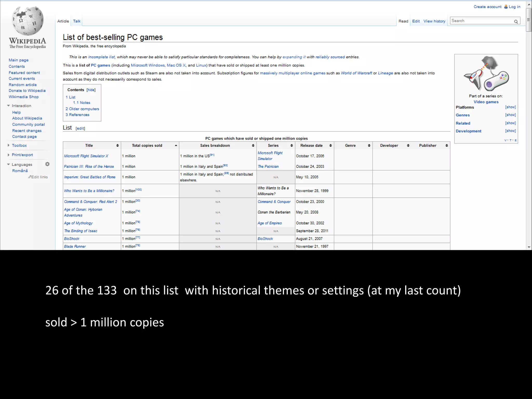Screen dimensions: 532x399
Task: Expand the Print/export sidebar section
Action: (x=8, y=155)
